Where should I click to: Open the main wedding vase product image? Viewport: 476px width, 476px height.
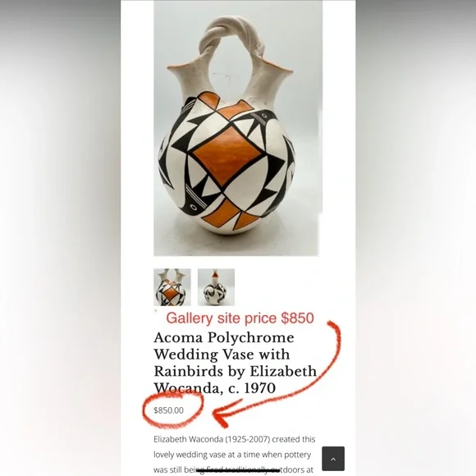tap(238, 128)
